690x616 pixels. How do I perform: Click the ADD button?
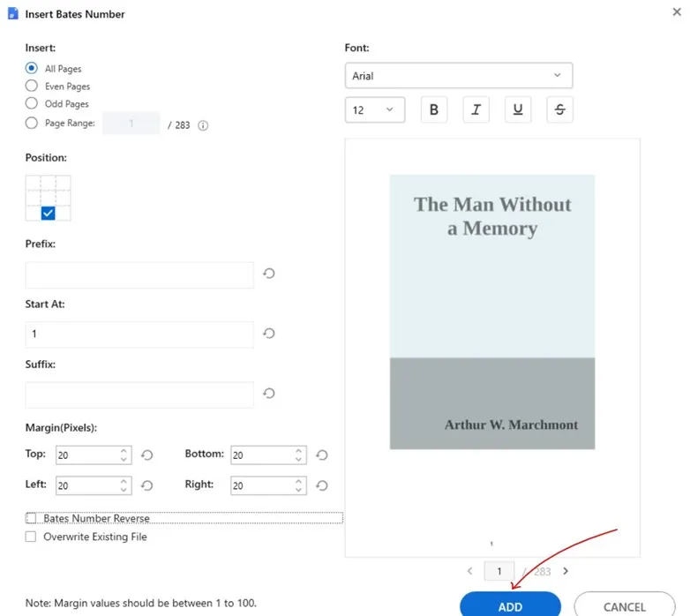coord(510,605)
